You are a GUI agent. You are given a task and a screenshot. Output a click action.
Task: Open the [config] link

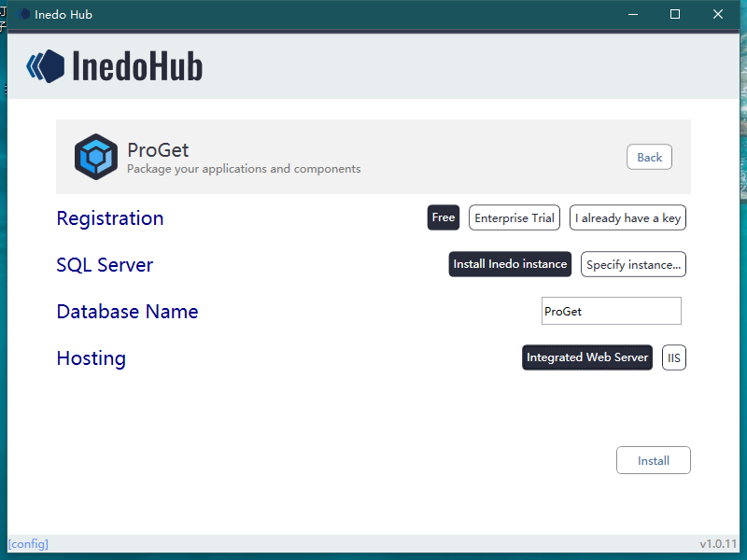[28, 544]
